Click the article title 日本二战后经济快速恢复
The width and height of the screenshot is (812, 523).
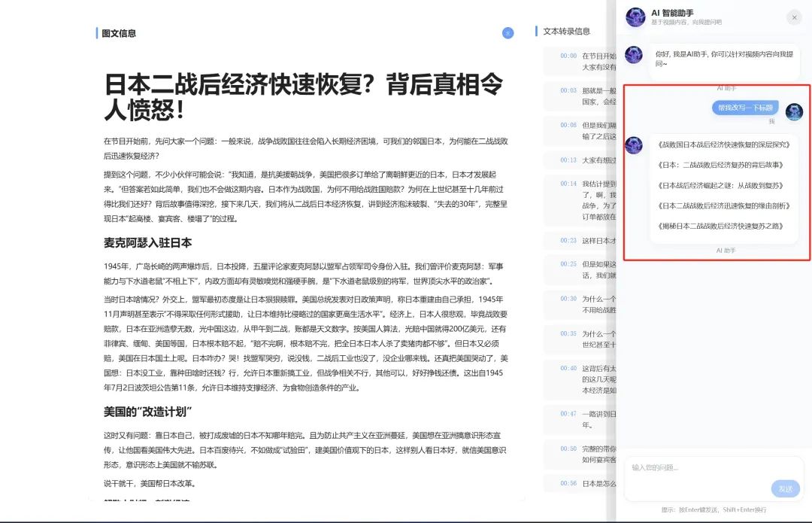(x=304, y=97)
